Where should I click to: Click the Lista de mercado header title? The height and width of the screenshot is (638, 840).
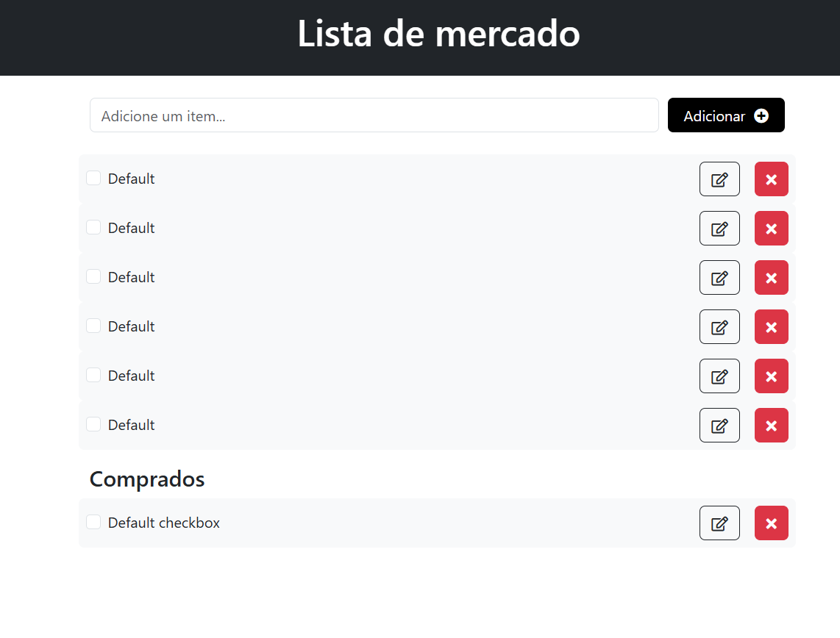tap(438, 35)
